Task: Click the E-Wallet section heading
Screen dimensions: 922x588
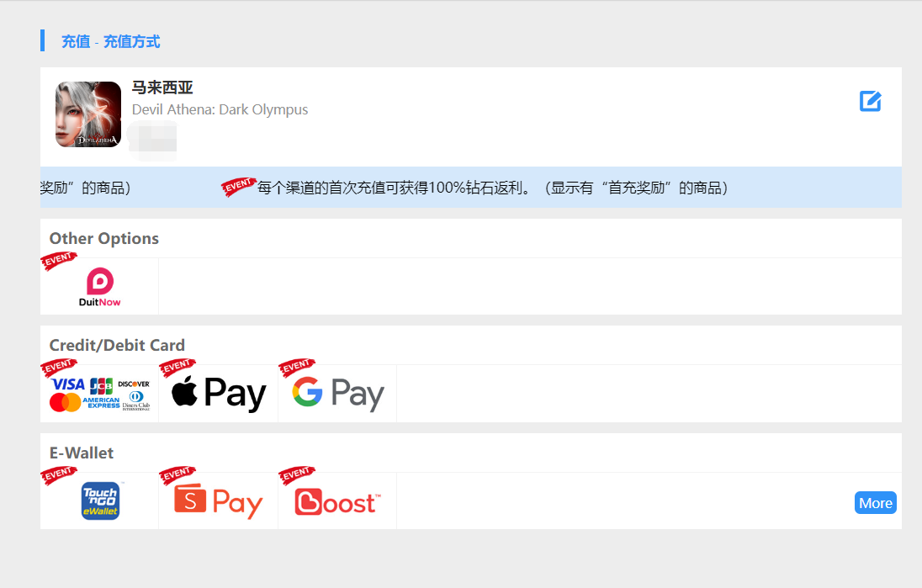Action: (x=82, y=453)
